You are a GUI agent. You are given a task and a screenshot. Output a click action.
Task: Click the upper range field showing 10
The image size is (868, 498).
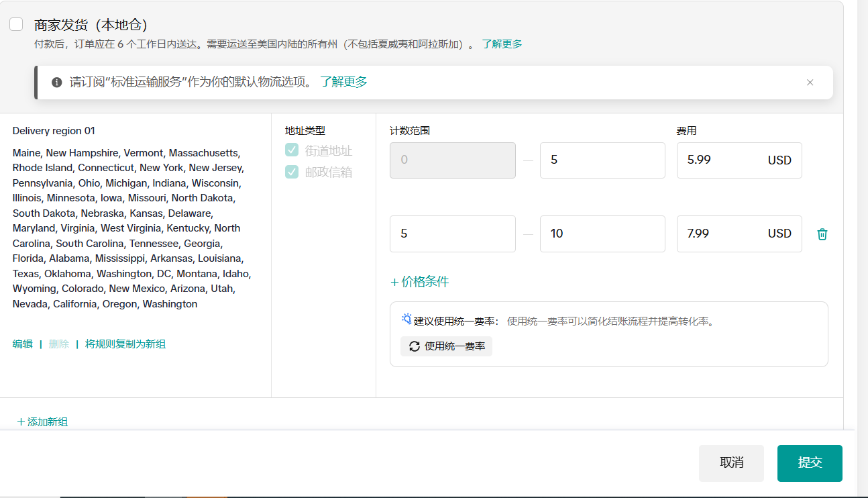(x=602, y=234)
